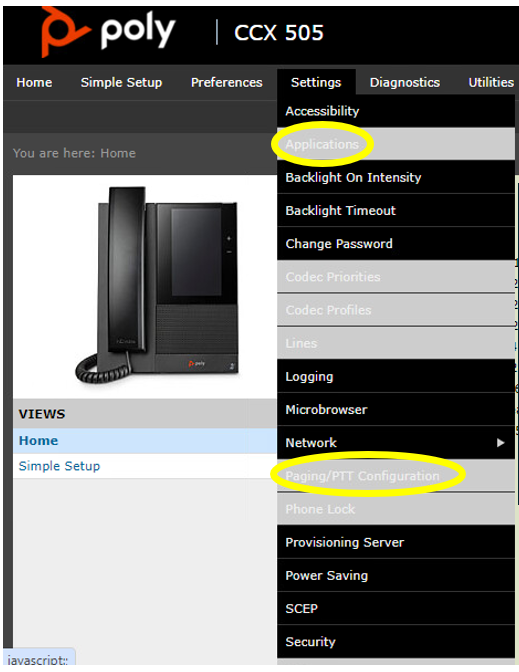Image resolution: width=519 pixels, height=672 pixels.
Task: Open the Utilities menu
Action: [x=491, y=82]
